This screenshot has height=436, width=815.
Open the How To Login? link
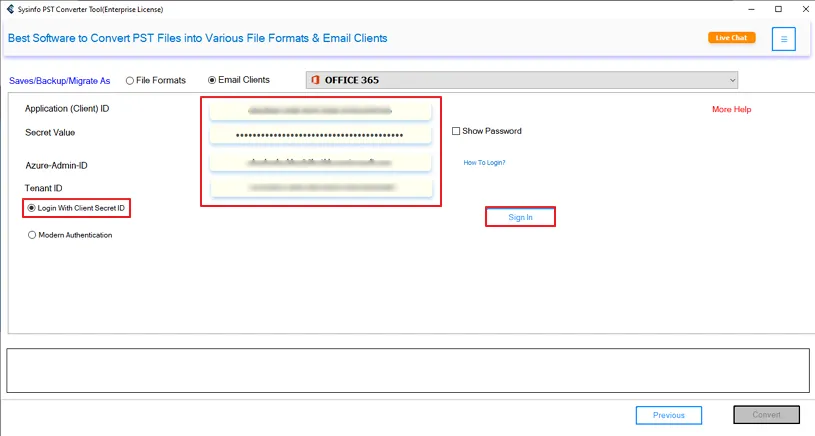click(x=484, y=163)
